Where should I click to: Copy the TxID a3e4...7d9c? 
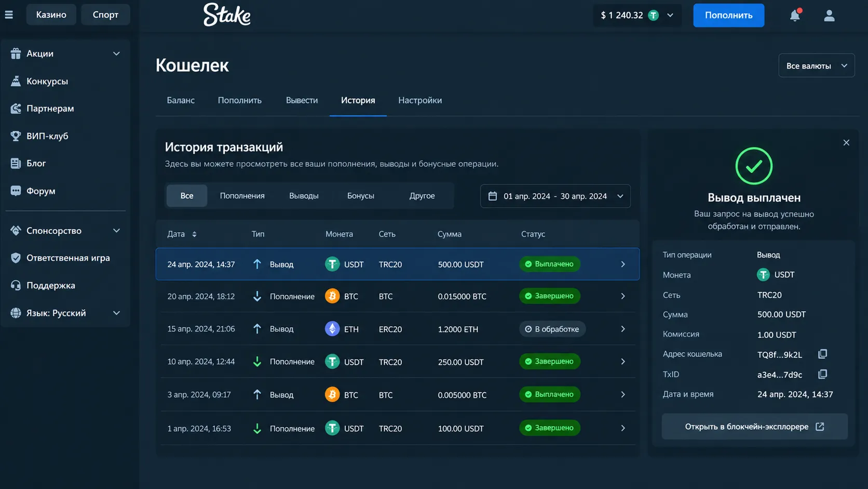(822, 374)
